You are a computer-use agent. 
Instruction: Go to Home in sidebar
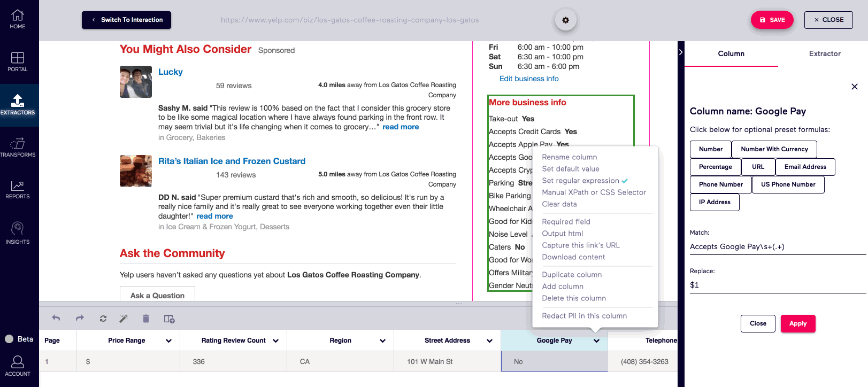(18, 19)
